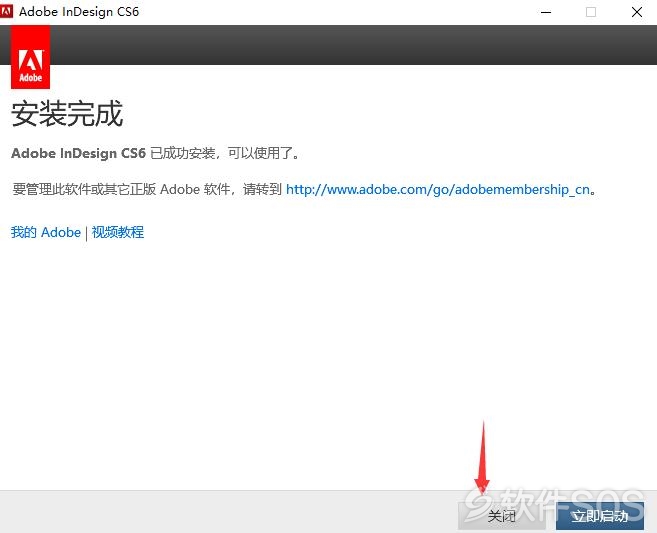
Task: Click the 立即启动 (Launch Now) button
Action: (x=600, y=516)
